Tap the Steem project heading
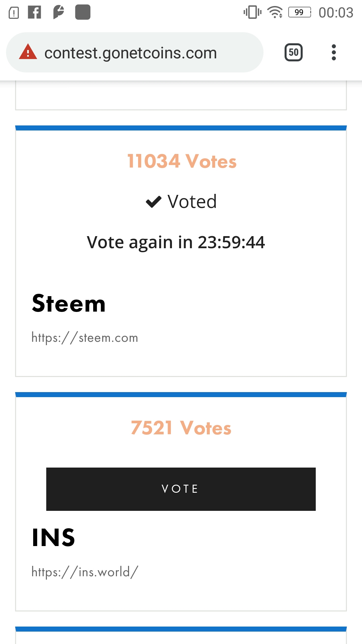The height and width of the screenshot is (644, 362). click(69, 304)
